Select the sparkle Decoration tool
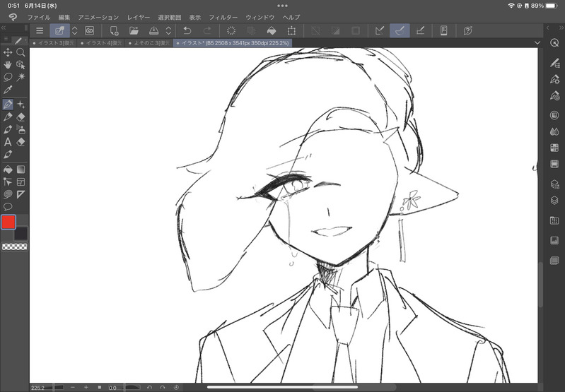The height and width of the screenshot is (392, 565). coord(21,105)
